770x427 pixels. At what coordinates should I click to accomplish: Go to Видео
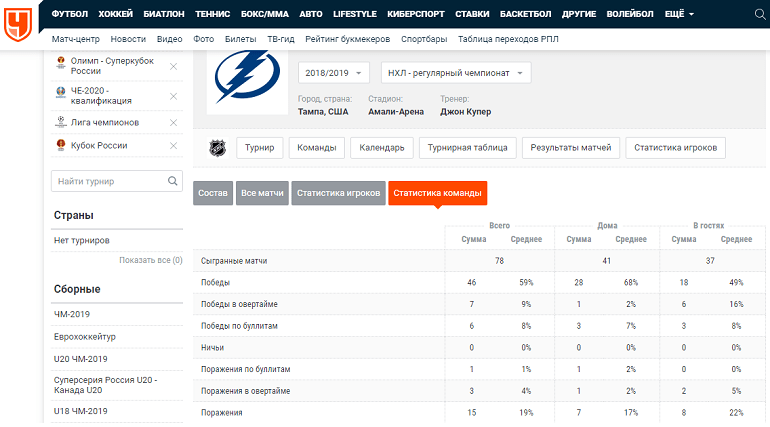169,39
